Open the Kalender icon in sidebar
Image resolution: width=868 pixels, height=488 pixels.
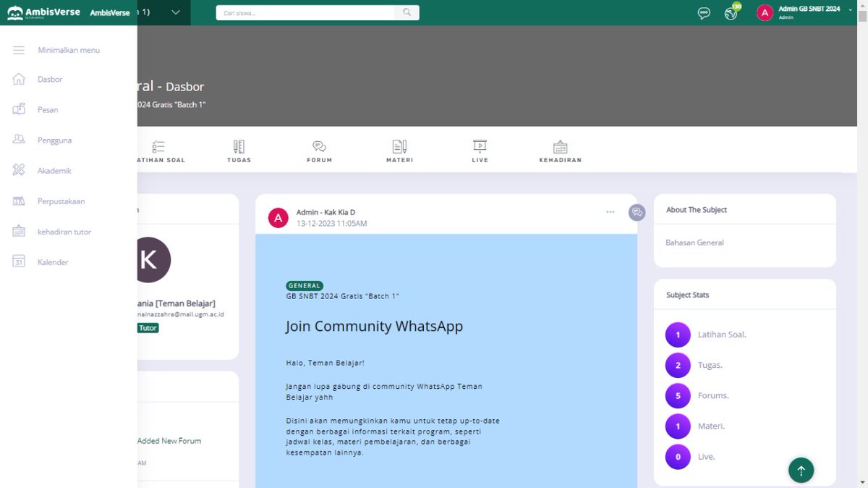pos(19,262)
